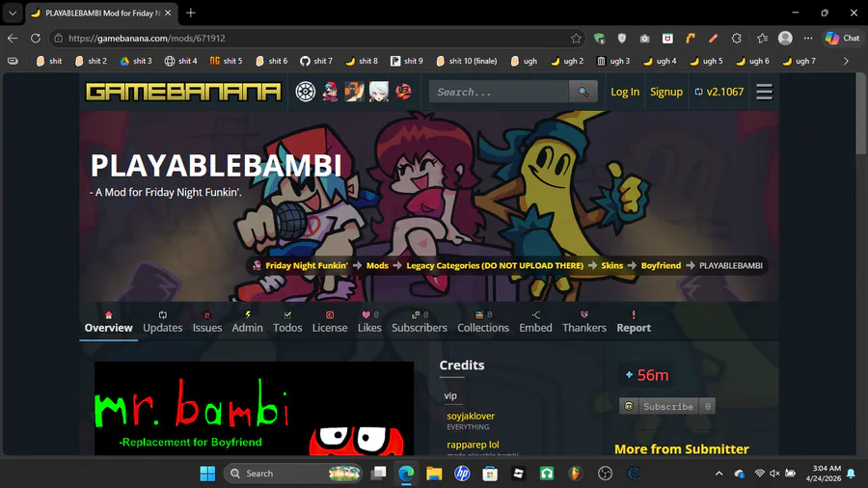Screen dimensions: 868x488
Task: Open browser settings and more menu
Action: 808,39
